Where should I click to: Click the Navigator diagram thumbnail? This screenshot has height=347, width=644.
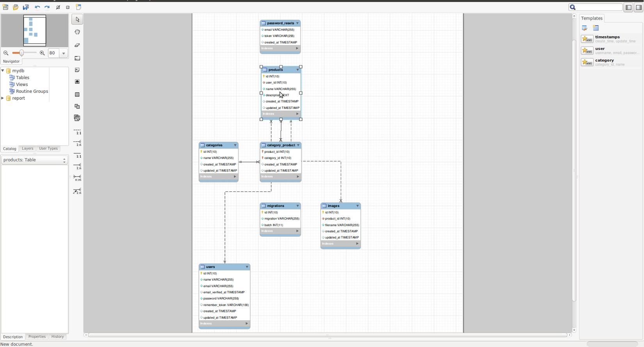click(35, 31)
